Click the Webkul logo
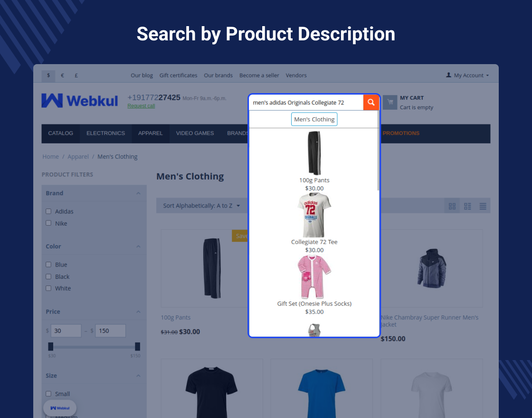The width and height of the screenshot is (532, 418). point(80,101)
